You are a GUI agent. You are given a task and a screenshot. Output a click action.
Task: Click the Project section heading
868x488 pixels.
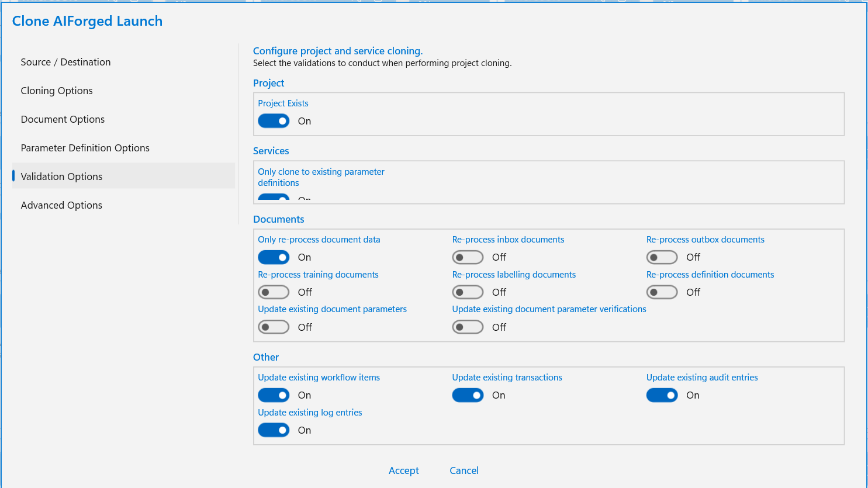pyautogui.click(x=269, y=83)
